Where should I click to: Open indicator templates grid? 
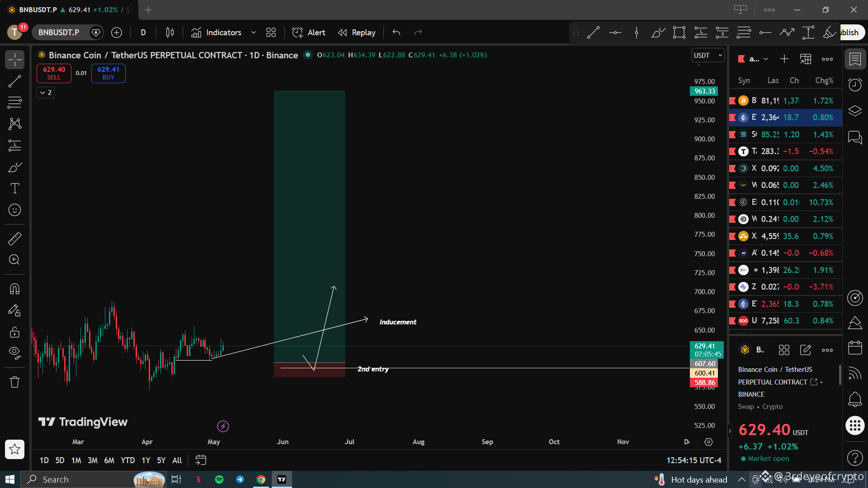271,33
